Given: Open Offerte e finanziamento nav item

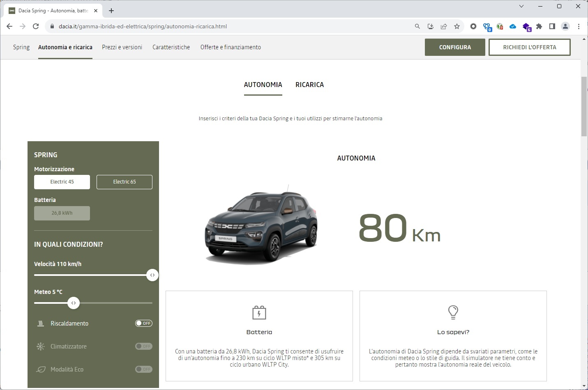Looking at the screenshot, I should (x=231, y=47).
